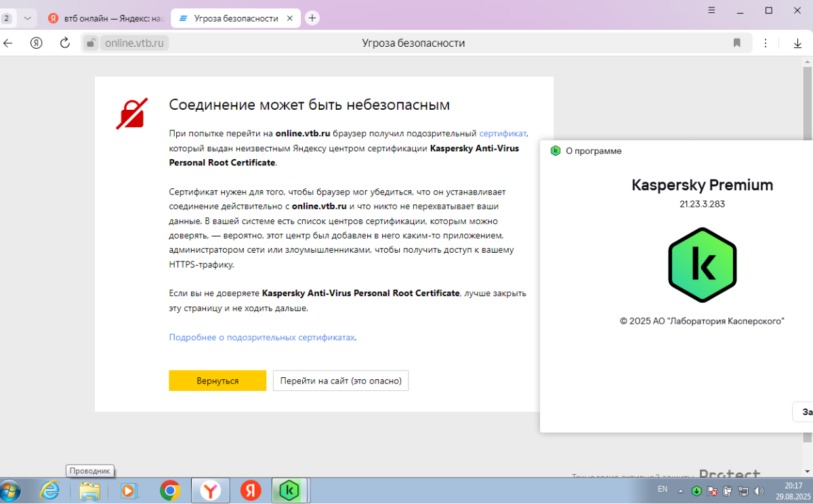Open the Windows Start menu
813x504 pixels.
pos(11,490)
